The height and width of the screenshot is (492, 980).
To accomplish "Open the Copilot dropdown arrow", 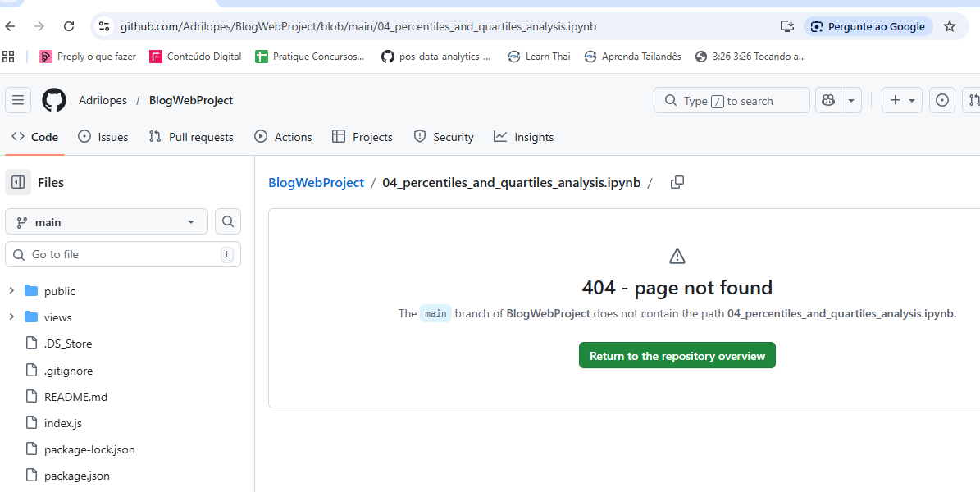I will point(850,100).
